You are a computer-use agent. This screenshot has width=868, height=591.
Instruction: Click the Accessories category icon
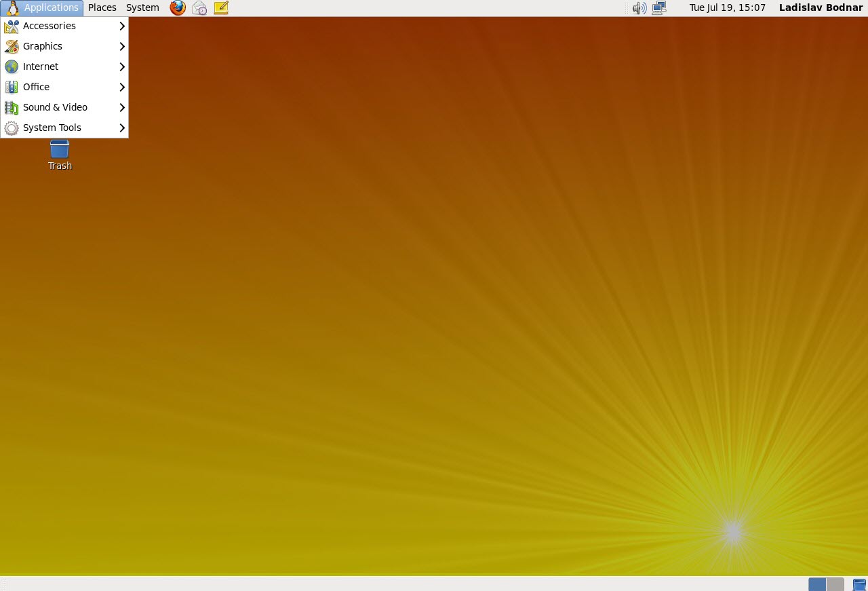pos(12,26)
